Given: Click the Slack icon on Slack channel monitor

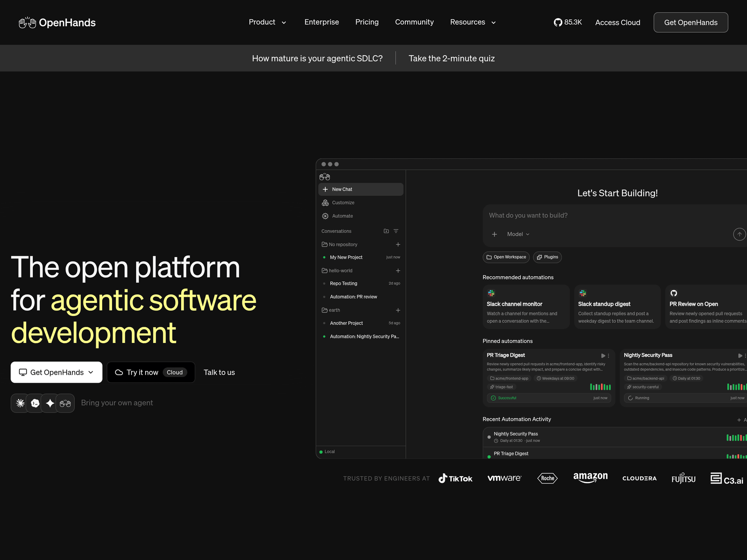Looking at the screenshot, I should click(x=491, y=293).
